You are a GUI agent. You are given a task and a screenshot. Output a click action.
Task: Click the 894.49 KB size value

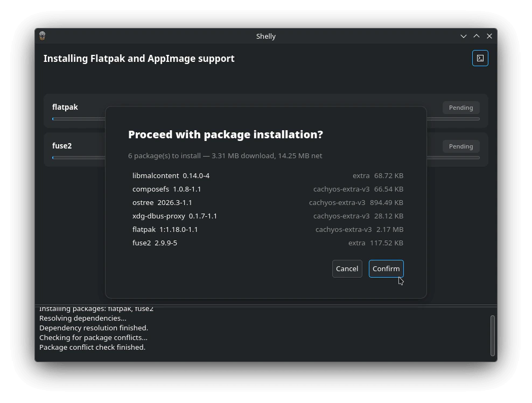(387, 203)
